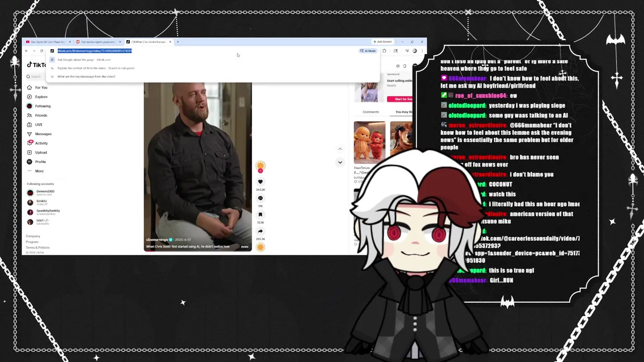Open the Explore page
This screenshot has height=362, width=644.
tap(37, 97)
